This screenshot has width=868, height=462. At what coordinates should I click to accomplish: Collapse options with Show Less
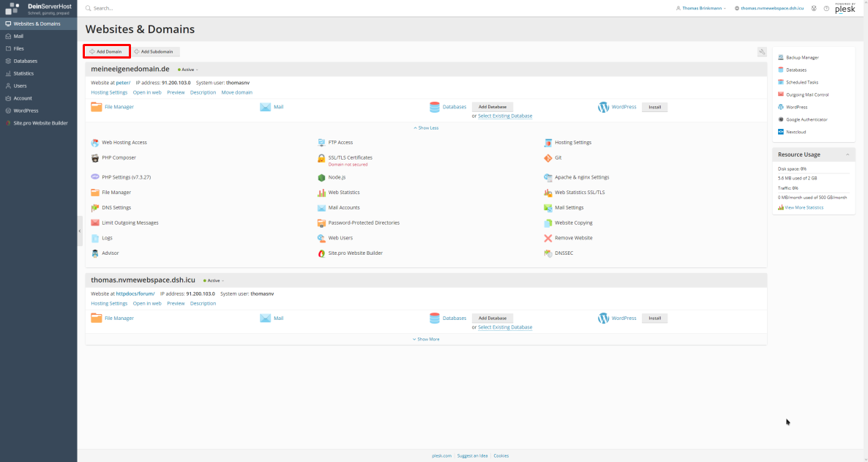[426, 128]
